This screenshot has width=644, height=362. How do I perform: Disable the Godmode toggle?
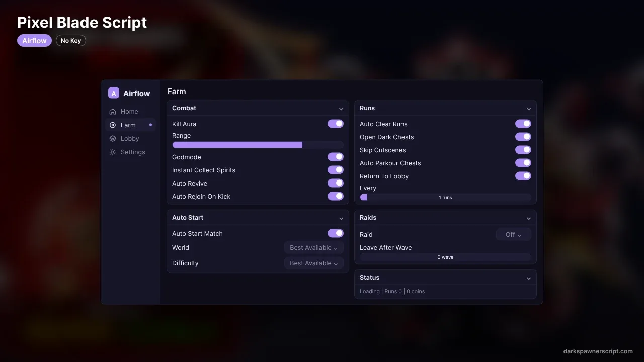pyautogui.click(x=336, y=157)
